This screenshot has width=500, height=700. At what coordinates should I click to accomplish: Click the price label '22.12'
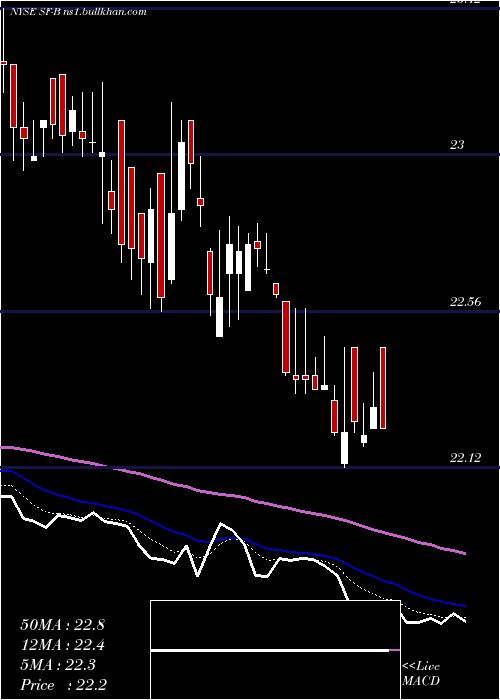(465, 458)
